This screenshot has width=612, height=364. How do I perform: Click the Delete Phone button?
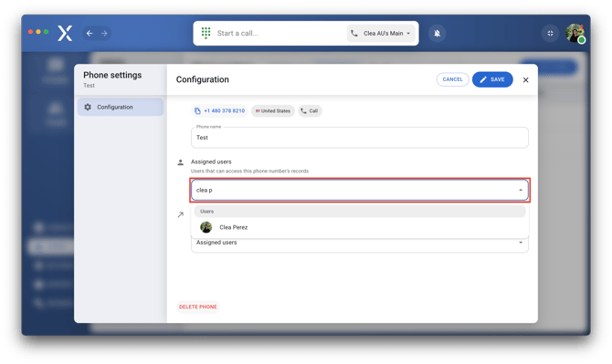[x=198, y=307]
